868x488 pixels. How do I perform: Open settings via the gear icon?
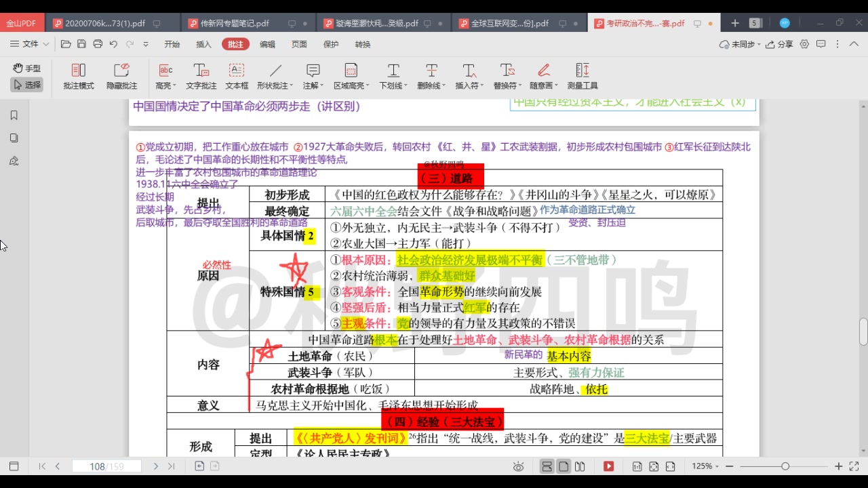coord(804,44)
